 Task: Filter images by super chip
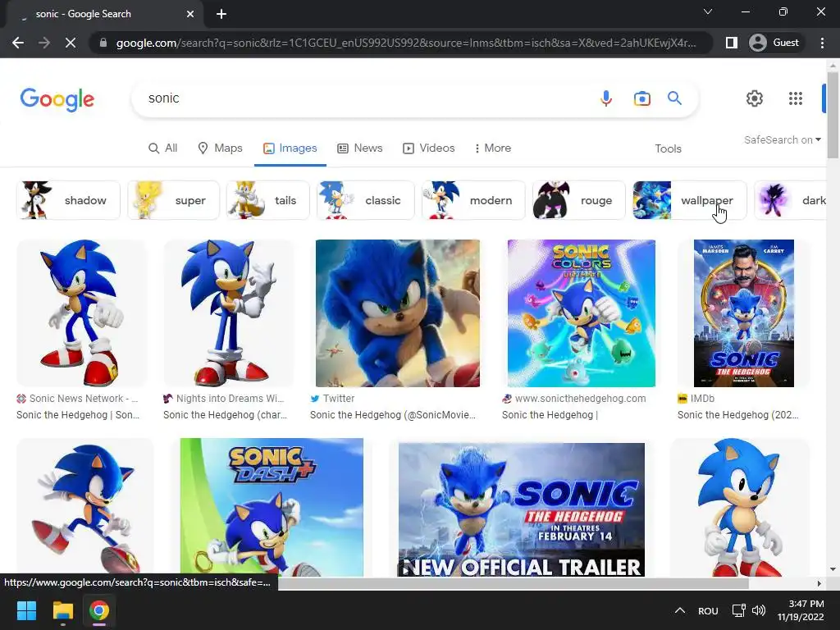[174, 200]
